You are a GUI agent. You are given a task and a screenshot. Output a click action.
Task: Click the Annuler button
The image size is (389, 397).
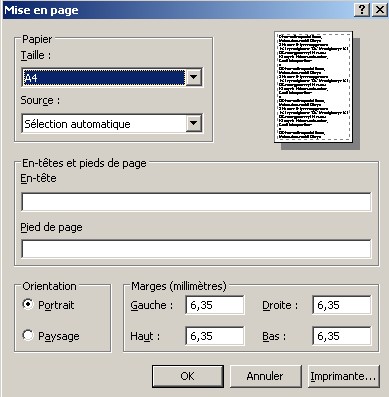265,376
